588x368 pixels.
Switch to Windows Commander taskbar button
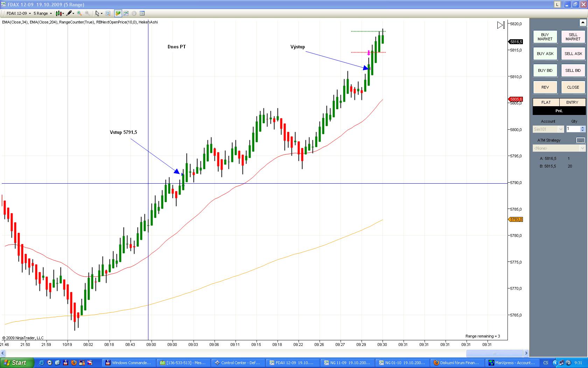pyautogui.click(x=128, y=363)
